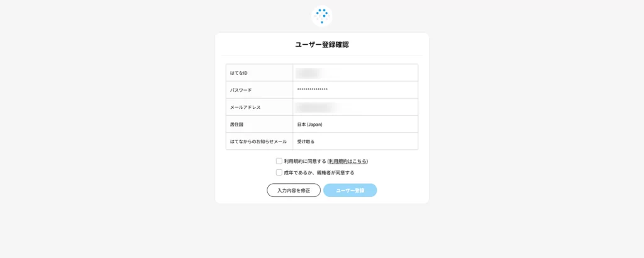Screen dimensions: 644x258
Task: Click the divider line under the heading
Action: tap(322, 55)
